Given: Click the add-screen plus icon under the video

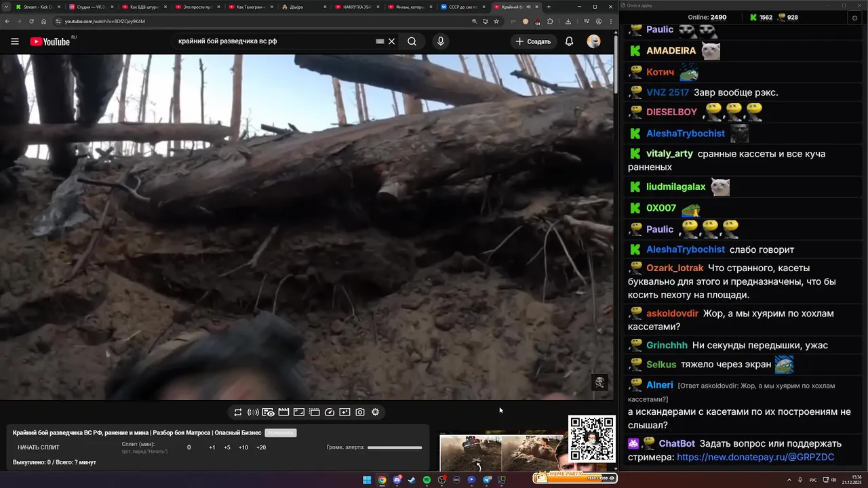Looking at the screenshot, I should click(344, 412).
